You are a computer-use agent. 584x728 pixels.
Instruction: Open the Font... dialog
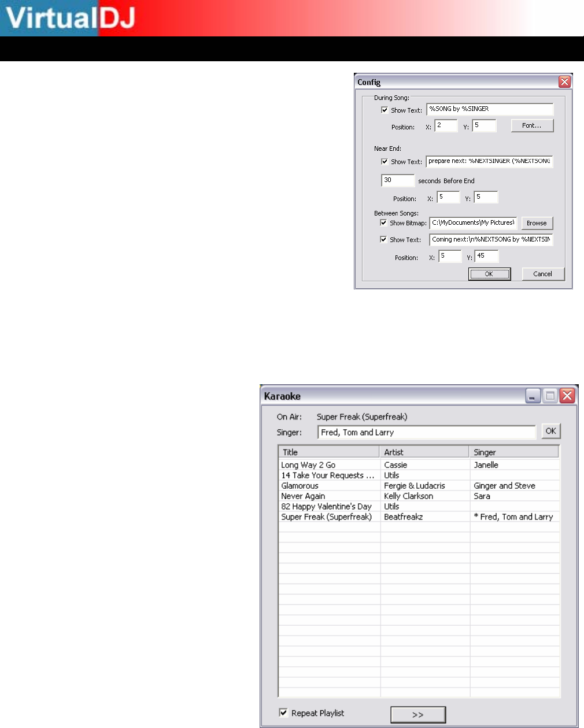click(532, 125)
